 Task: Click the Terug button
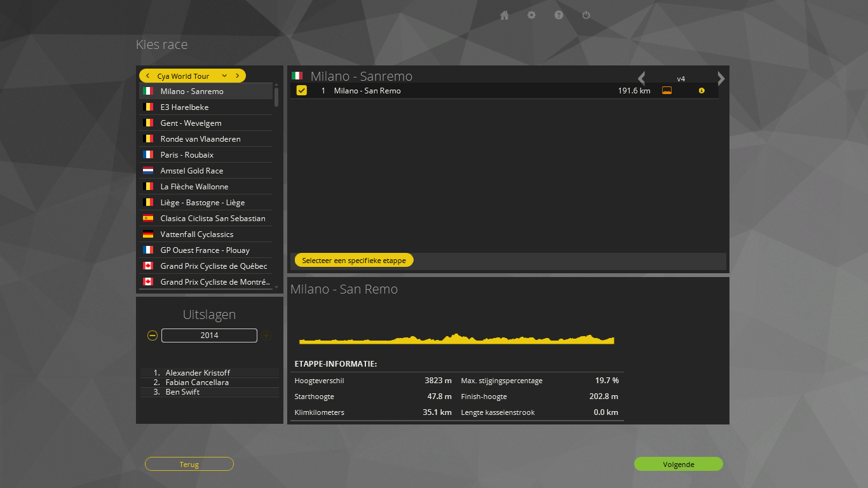[x=189, y=464]
